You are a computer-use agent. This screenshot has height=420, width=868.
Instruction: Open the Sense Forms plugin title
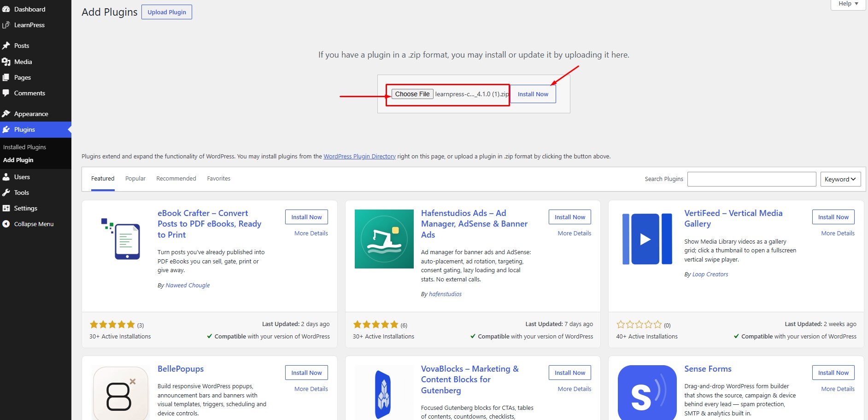708,369
